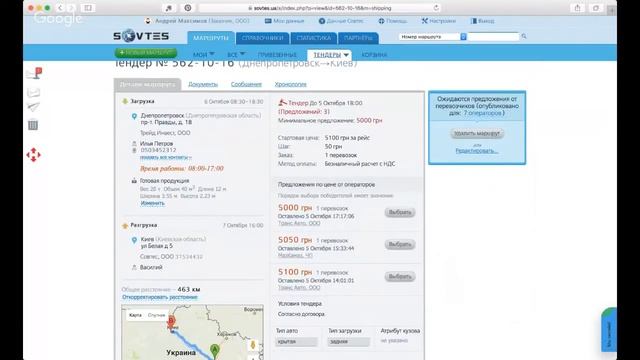The width and height of the screenshot is (640, 360).
Task: Open the Мои данные link
Action: click(x=284, y=21)
